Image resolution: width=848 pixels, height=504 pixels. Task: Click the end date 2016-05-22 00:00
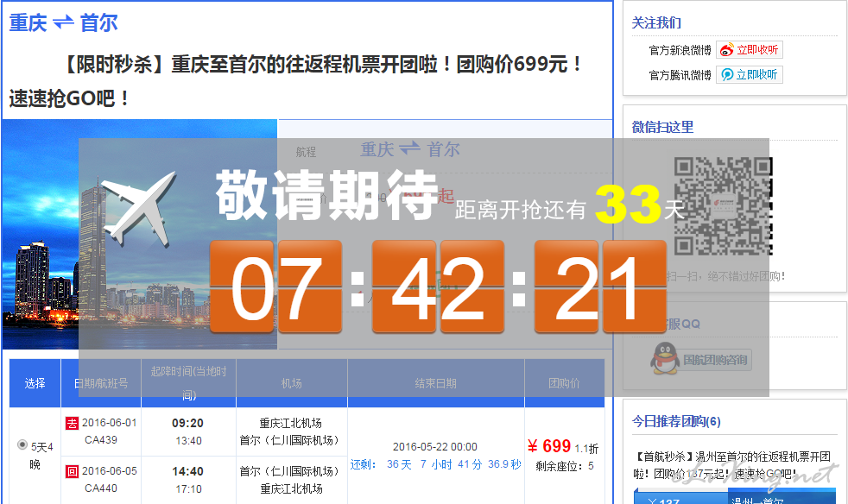(435, 447)
